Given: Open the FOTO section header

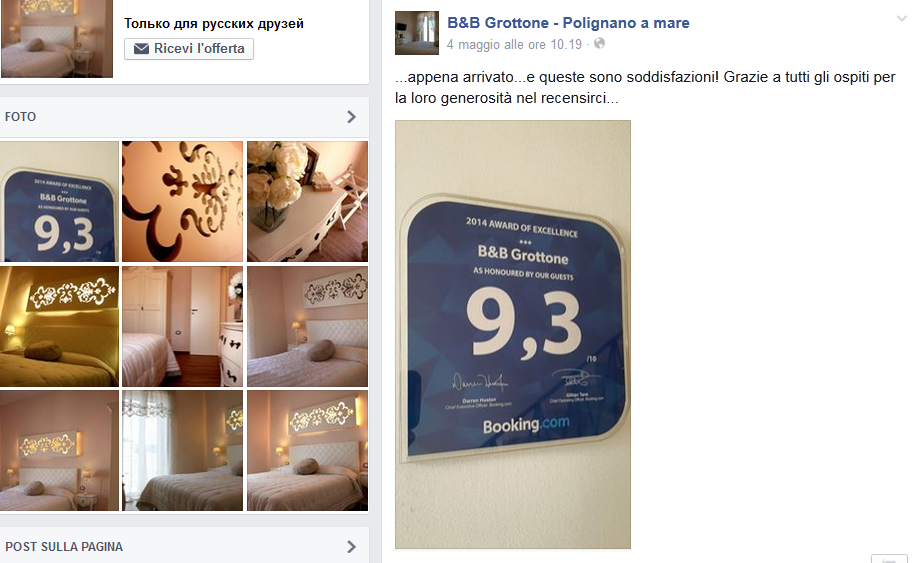Looking at the screenshot, I should pos(20,117).
